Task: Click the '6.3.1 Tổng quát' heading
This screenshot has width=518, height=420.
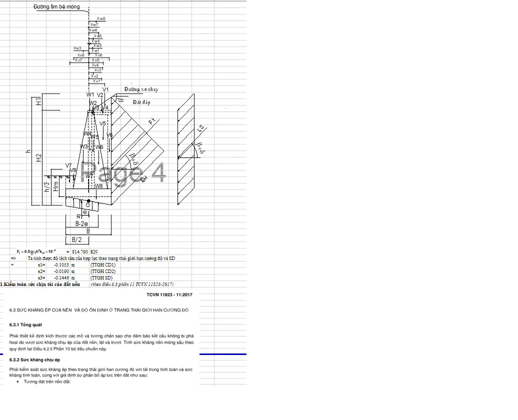Action: (26, 324)
